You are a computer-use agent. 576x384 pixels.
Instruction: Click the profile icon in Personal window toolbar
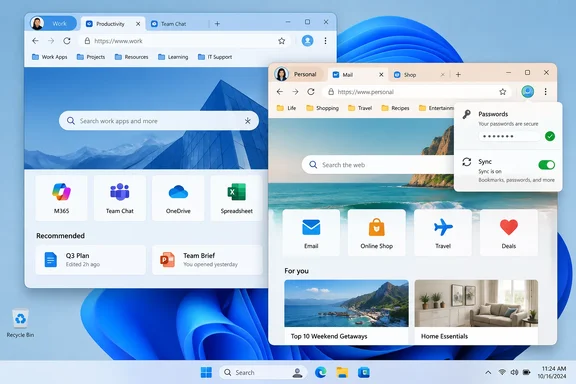point(528,91)
